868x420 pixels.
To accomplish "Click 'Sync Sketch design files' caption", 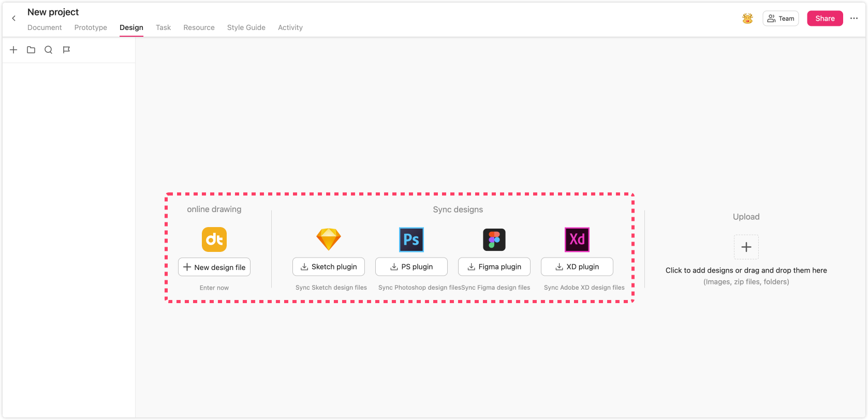I will [x=331, y=288].
